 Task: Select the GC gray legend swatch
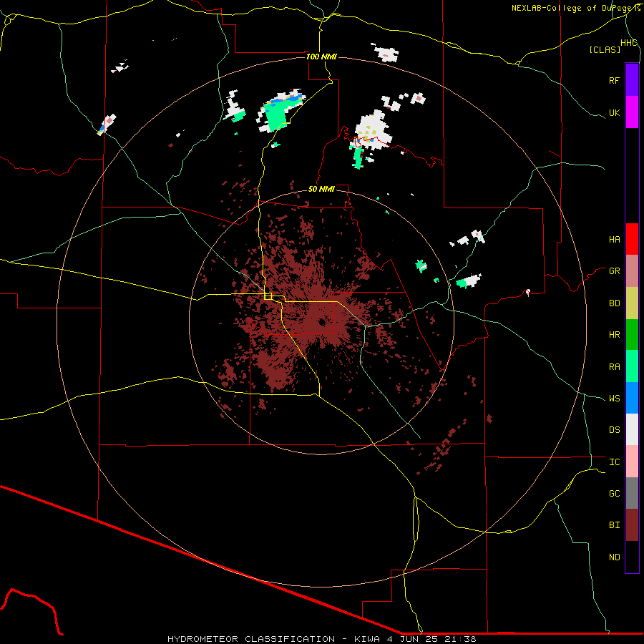pos(632,493)
